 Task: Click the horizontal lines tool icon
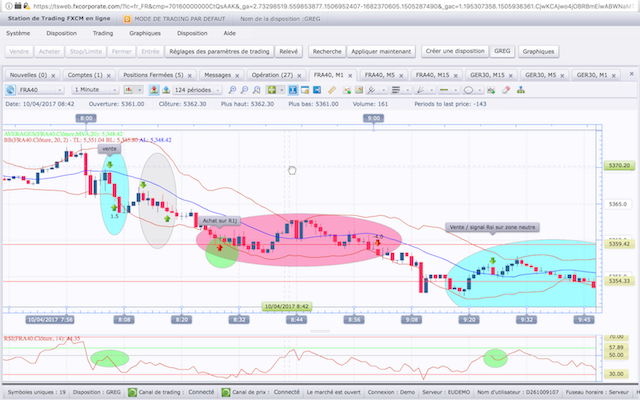coord(396,90)
